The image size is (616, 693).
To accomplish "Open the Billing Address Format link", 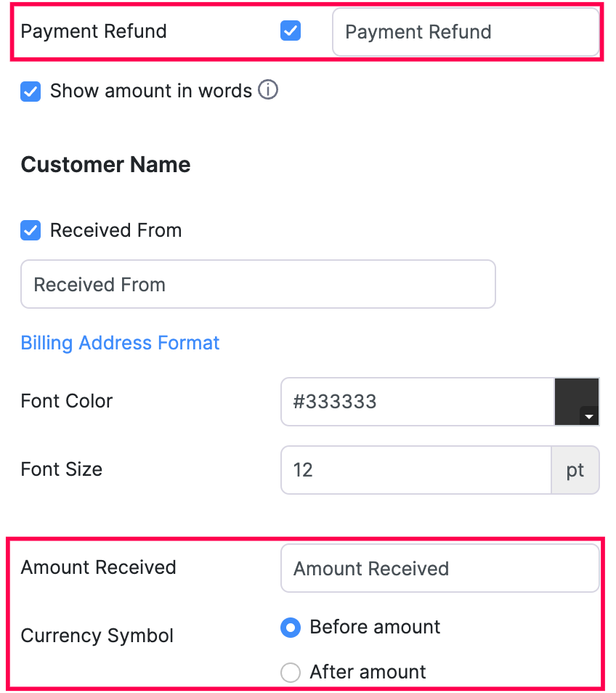I will (120, 343).
